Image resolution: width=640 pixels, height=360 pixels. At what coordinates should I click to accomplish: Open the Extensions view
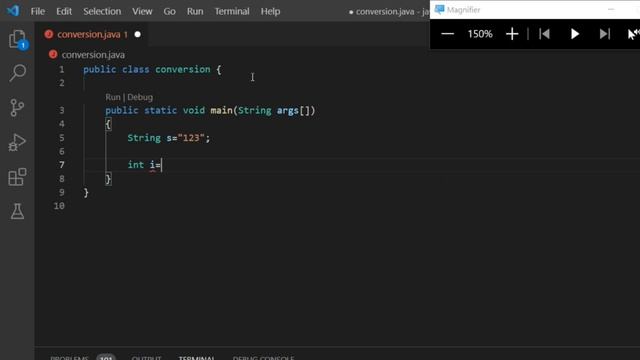17,177
